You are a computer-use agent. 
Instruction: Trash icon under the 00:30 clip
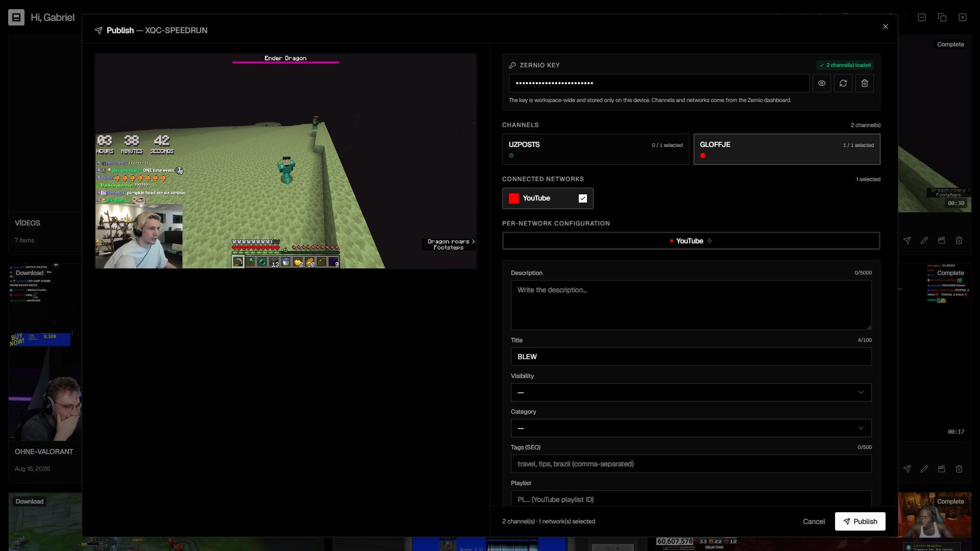[x=959, y=240]
